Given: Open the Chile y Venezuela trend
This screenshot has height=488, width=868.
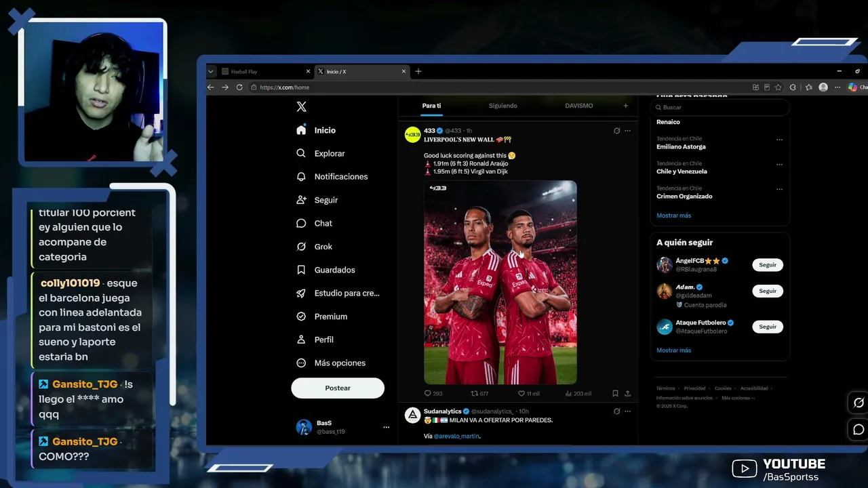Looking at the screenshot, I should [682, 171].
